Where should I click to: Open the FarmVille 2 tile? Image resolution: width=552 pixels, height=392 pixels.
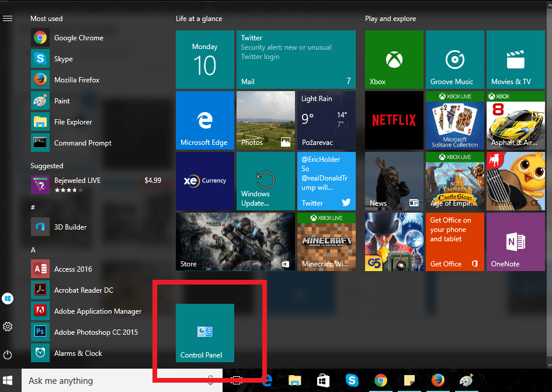(x=516, y=181)
